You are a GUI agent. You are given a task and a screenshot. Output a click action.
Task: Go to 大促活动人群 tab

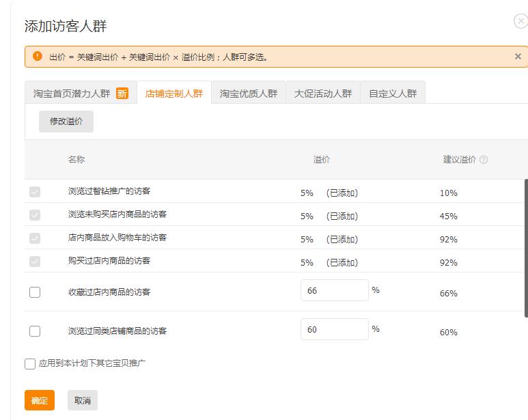coord(323,93)
